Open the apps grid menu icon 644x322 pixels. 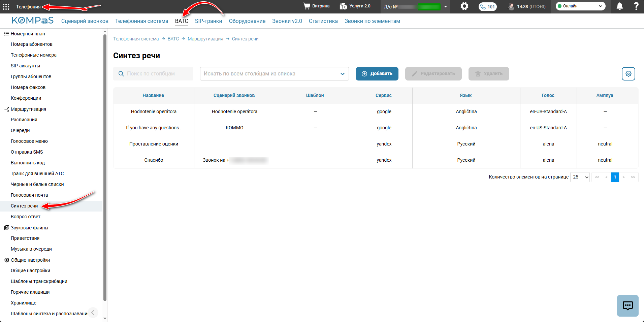pos(6,6)
